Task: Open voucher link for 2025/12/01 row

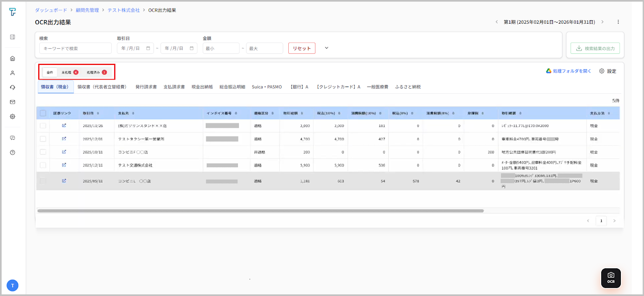Action: [64, 138]
